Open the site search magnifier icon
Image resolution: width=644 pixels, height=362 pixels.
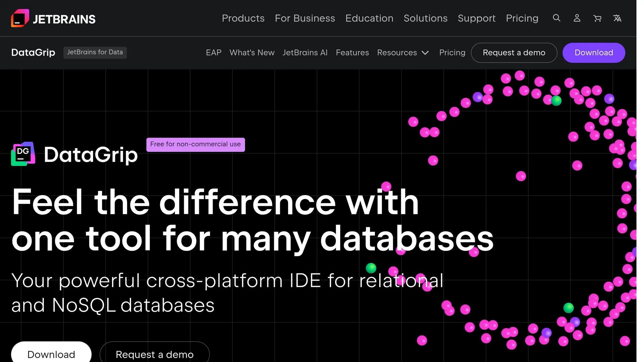557,18
